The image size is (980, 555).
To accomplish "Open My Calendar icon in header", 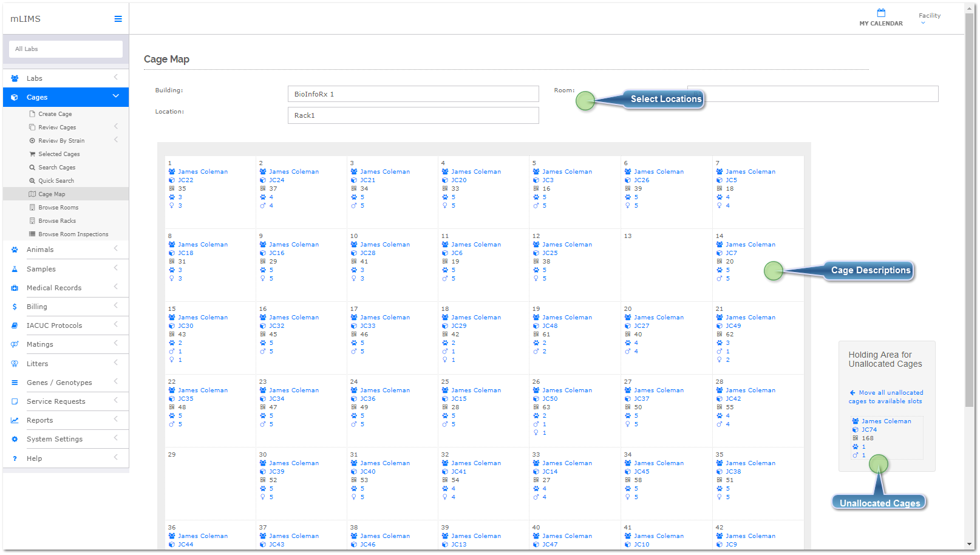I will 881,13.
